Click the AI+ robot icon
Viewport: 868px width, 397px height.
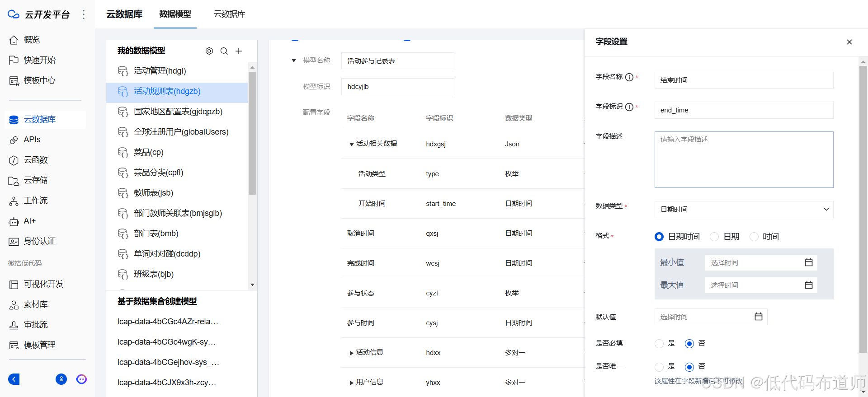(14, 221)
